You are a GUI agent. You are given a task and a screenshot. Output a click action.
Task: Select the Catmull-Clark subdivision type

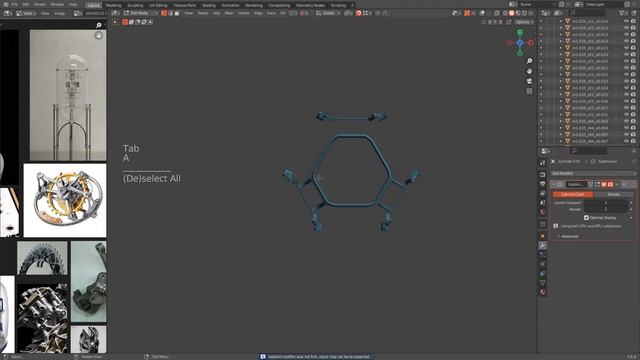click(573, 194)
